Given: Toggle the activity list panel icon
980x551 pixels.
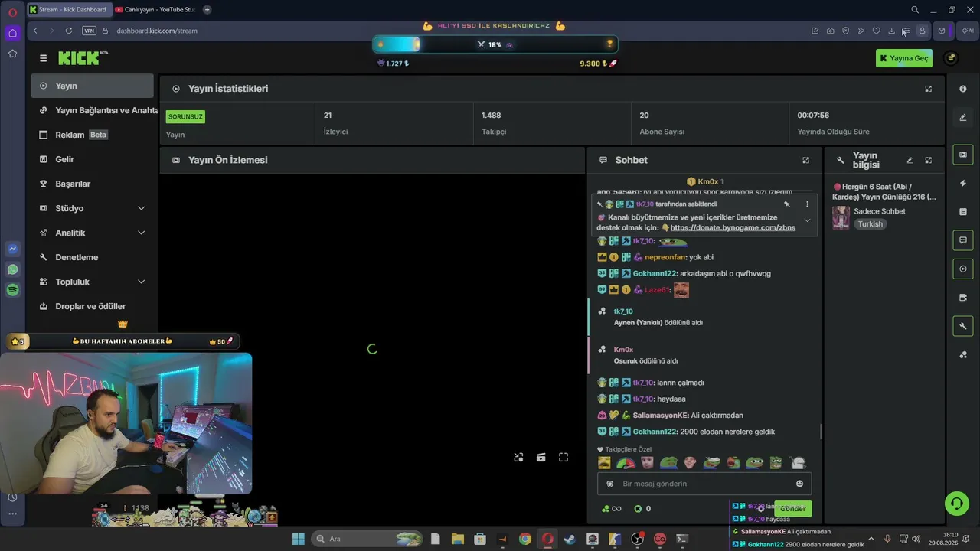Looking at the screenshot, I should click(x=963, y=212).
